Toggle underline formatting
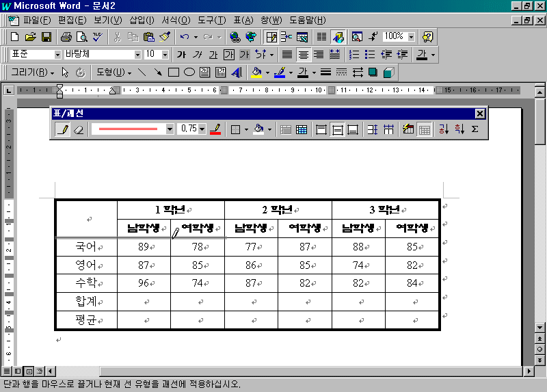This screenshot has height=392, width=547. 213,55
